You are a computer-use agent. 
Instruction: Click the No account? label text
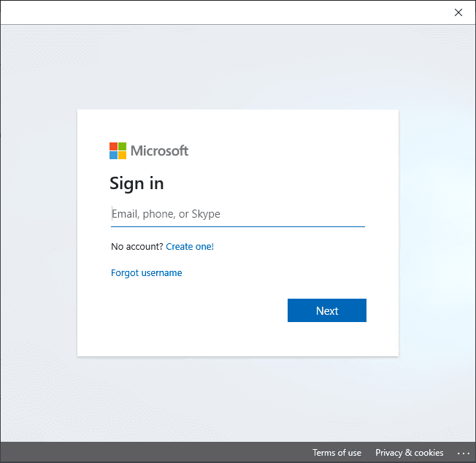[x=137, y=247]
